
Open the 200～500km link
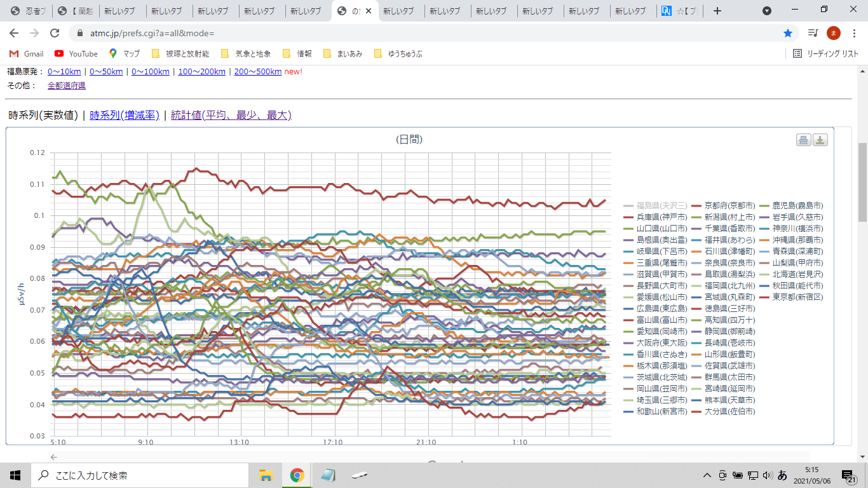[258, 71]
